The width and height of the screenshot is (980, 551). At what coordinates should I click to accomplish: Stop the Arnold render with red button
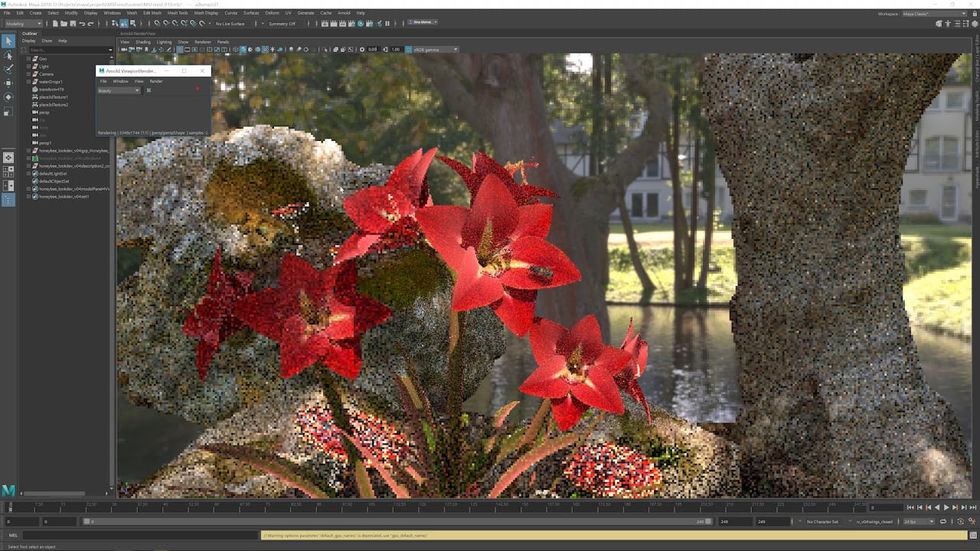(x=198, y=90)
